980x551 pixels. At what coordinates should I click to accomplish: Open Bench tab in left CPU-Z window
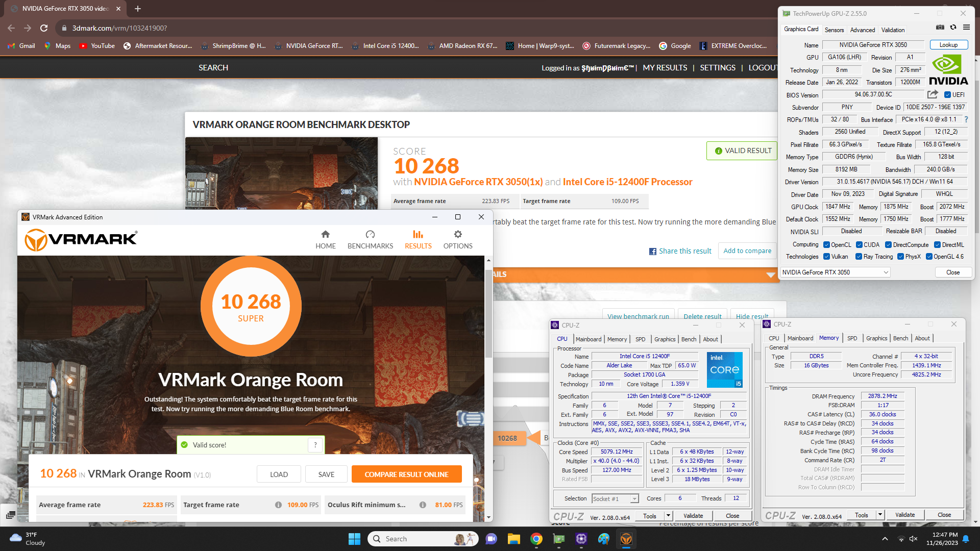pyautogui.click(x=689, y=339)
